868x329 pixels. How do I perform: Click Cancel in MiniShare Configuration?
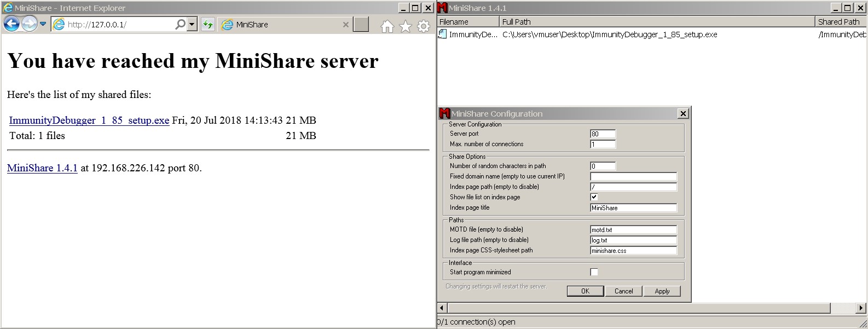[623, 291]
